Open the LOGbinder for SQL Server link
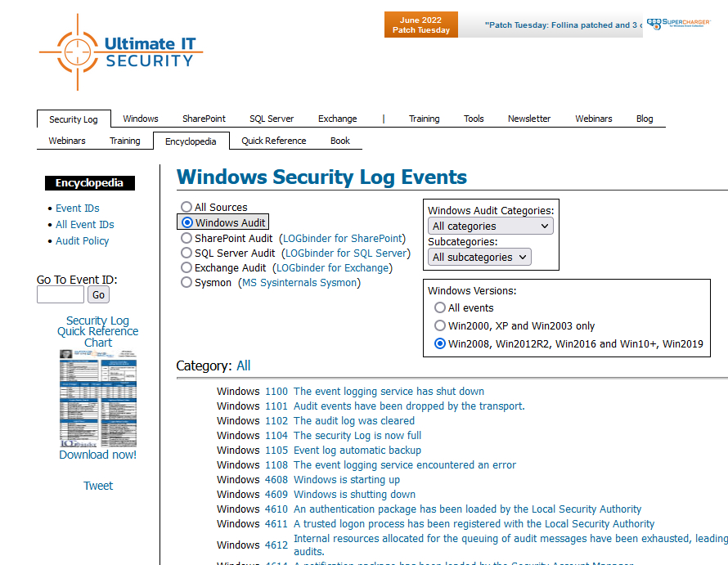Viewport: 728px width, 565px height. (346, 253)
